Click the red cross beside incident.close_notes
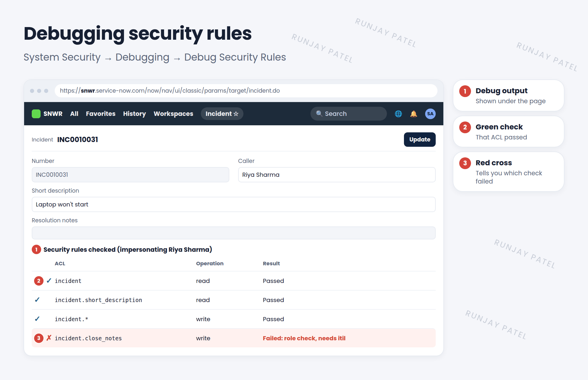Viewport: 588px width, 380px height. coord(49,338)
